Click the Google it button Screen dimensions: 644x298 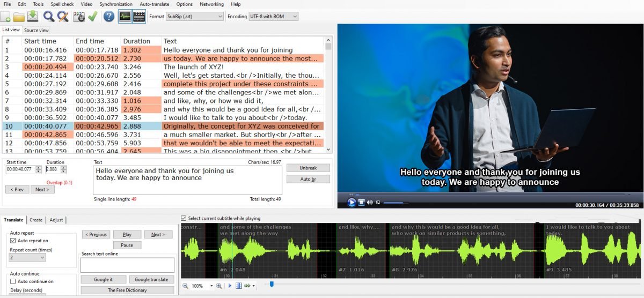pyautogui.click(x=104, y=279)
